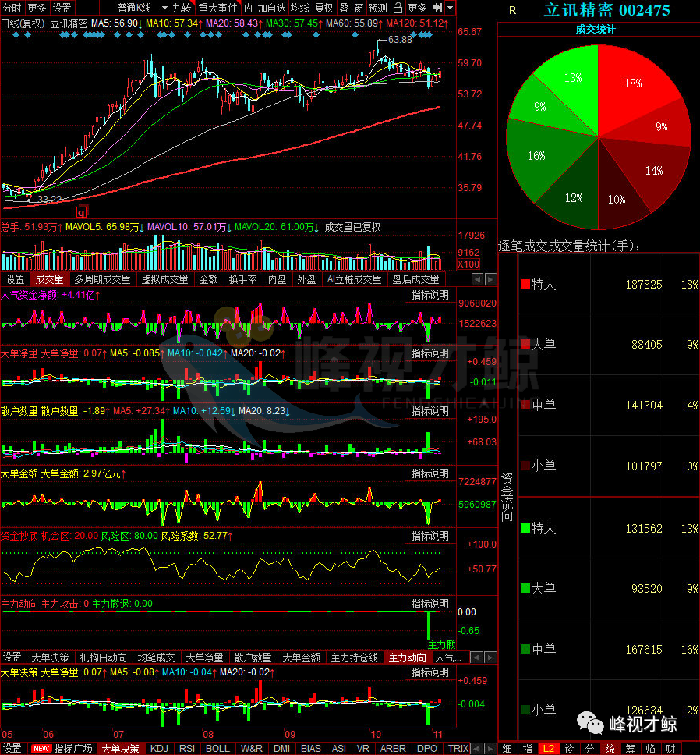The width and height of the screenshot is (700, 755).
Task: Select the 机构日动向 tab
Action: (x=103, y=658)
